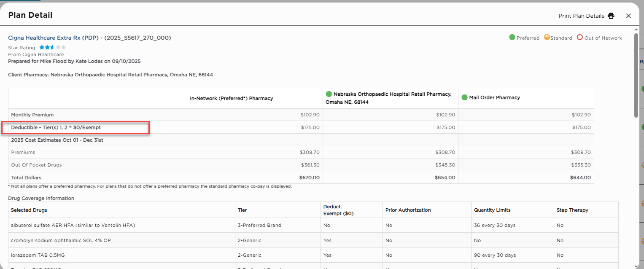Click the printer icon

611,16
